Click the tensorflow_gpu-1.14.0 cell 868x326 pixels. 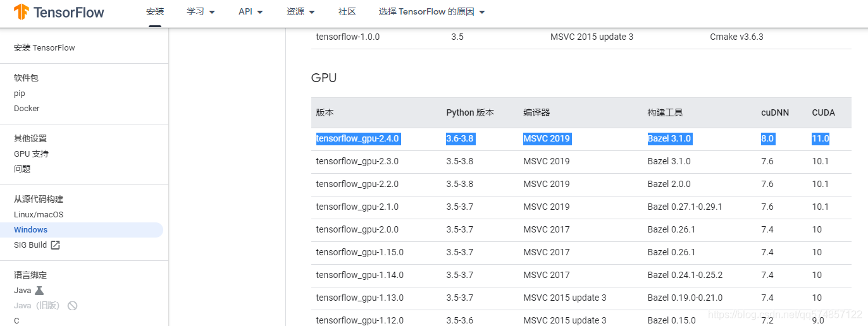pos(359,275)
